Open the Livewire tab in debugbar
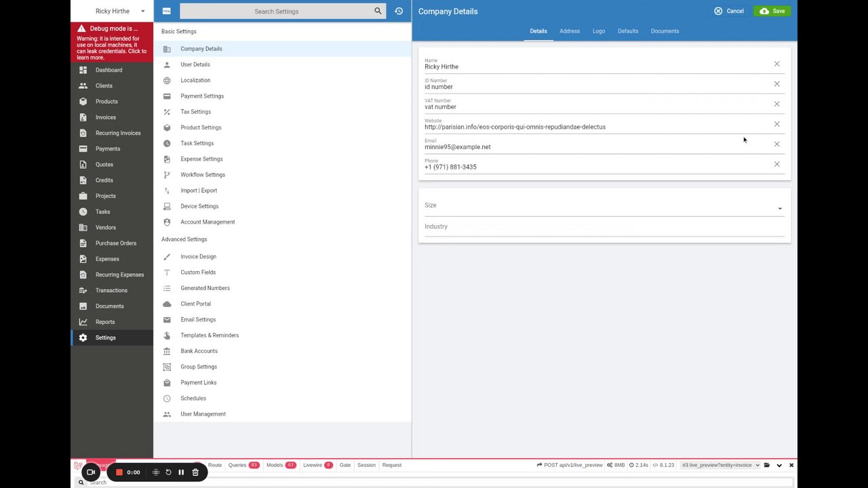The width and height of the screenshot is (868, 488). (x=317, y=465)
